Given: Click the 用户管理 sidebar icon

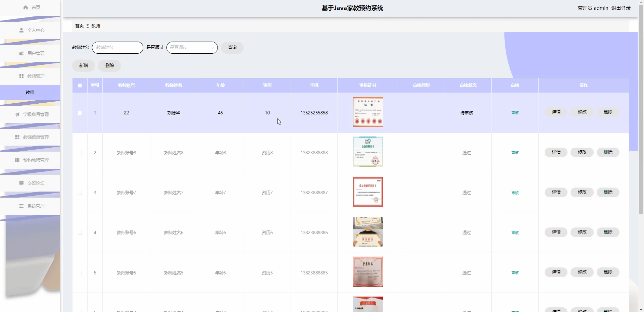Looking at the screenshot, I should point(21,53).
